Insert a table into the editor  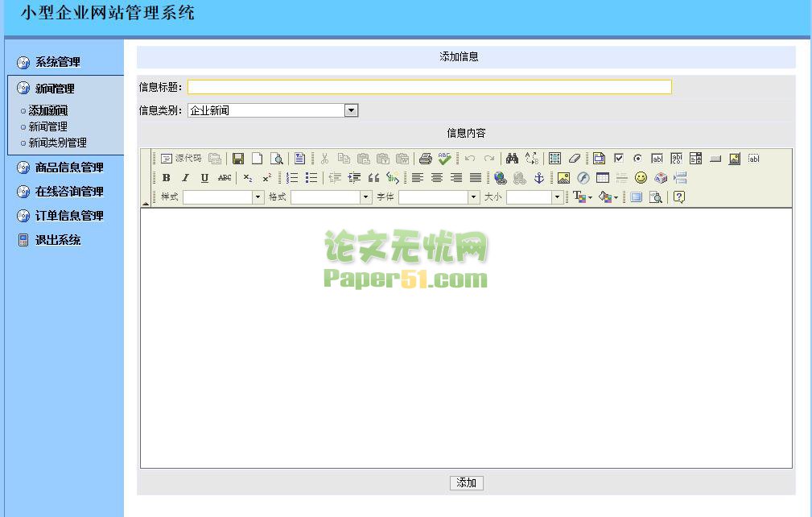(602, 178)
